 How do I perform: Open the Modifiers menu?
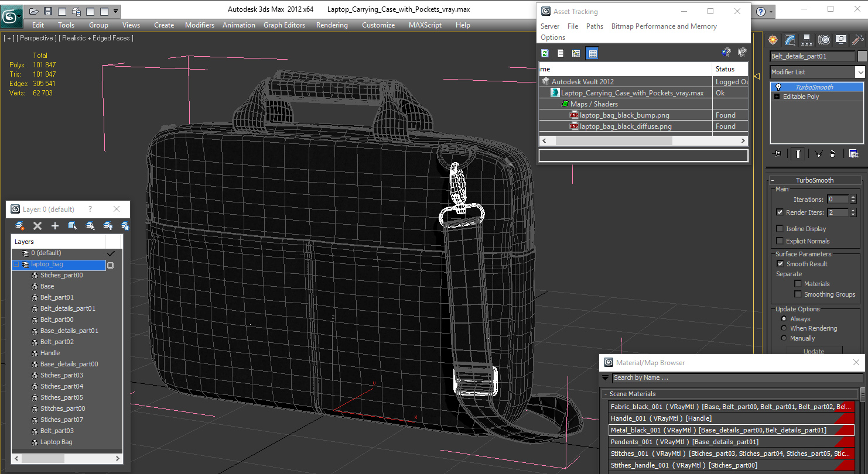[200, 25]
